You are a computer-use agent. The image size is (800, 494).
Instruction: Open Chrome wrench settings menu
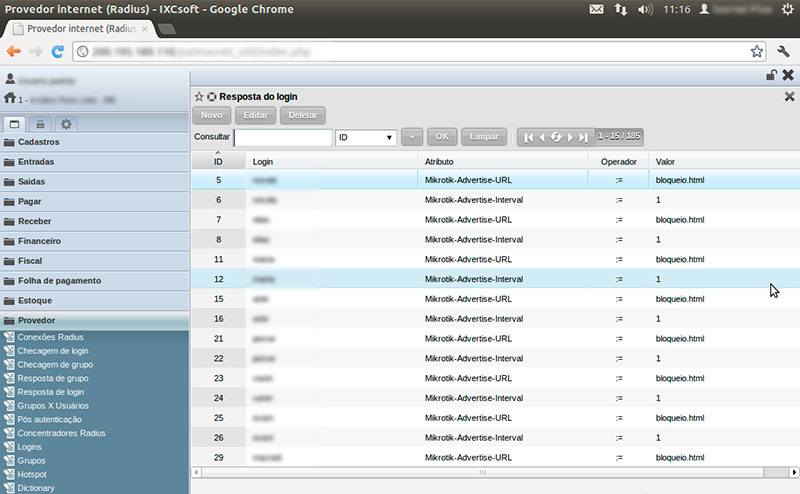point(783,51)
